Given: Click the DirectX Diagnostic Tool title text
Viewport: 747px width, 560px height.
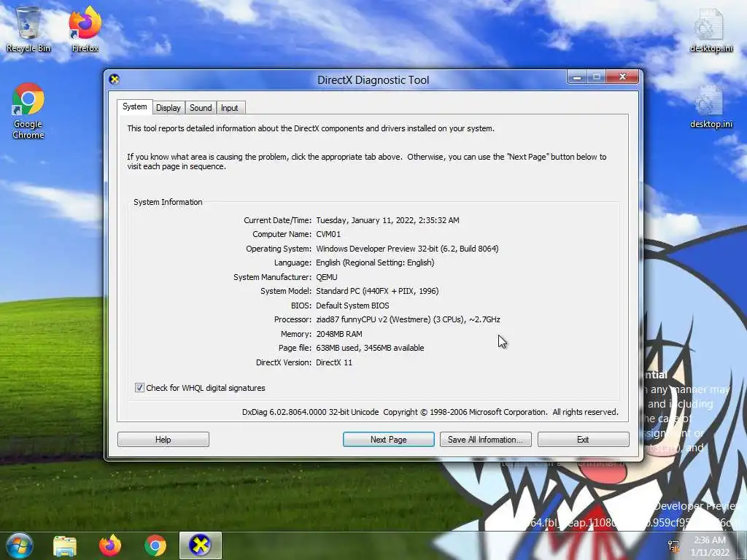Looking at the screenshot, I should tap(373, 80).
